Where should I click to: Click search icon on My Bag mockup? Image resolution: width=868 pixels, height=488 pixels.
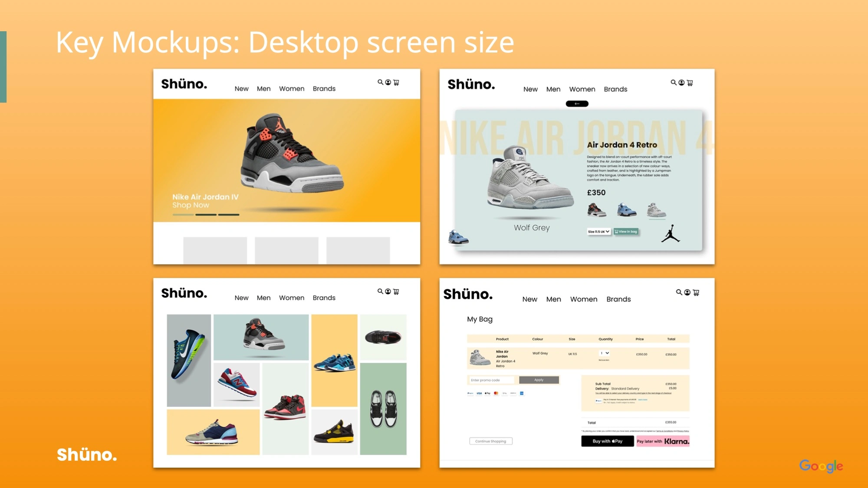[x=679, y=292]
